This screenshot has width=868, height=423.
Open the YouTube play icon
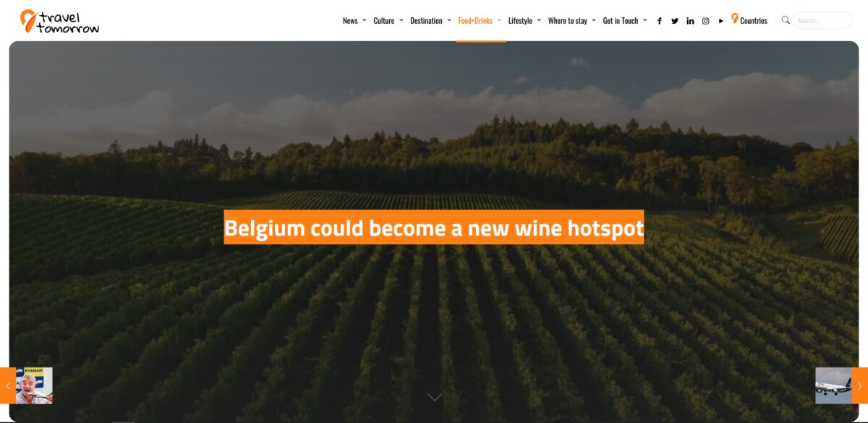click(721, 21)
